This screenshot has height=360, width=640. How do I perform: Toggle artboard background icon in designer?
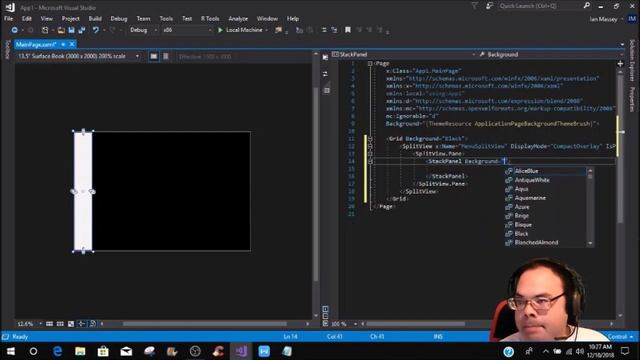point(71,324)
